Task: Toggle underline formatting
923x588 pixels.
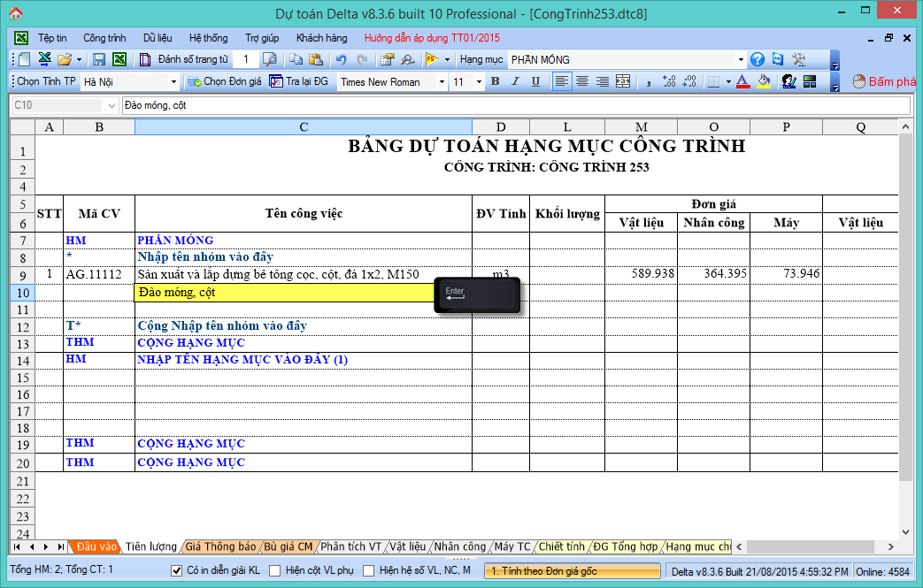Action: (x=535, y=81)
